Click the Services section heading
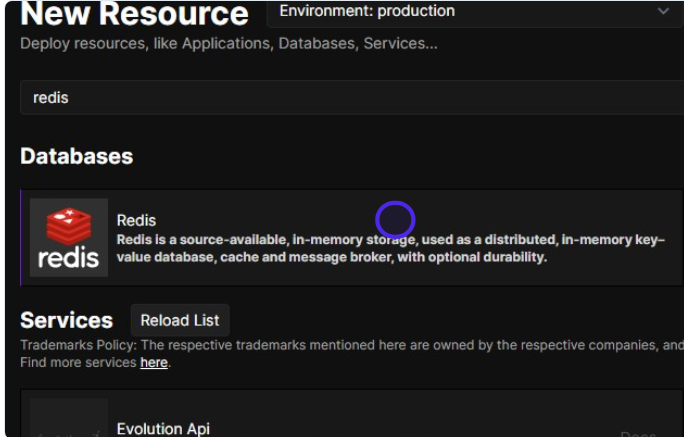The image size is (684, 437). tap(66, 320)
